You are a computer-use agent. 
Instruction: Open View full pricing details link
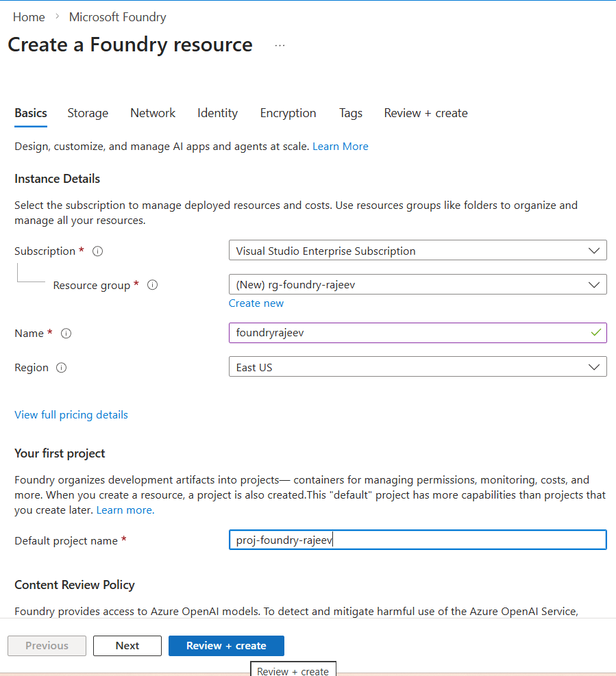point(71,414)
